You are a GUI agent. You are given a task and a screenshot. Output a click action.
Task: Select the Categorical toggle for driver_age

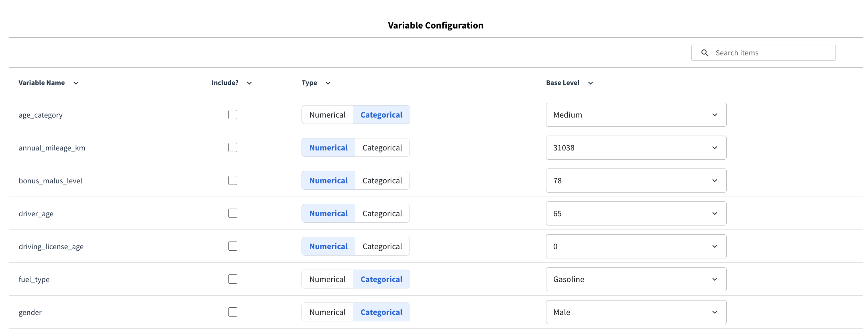click(382, 213)
